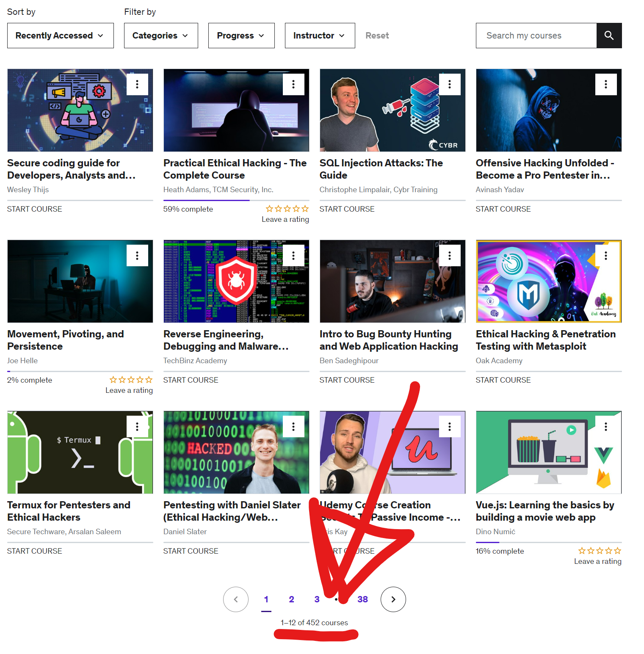Click Leave a rating under Movement, Pivoting
The height and width of the screenshot is (654, 644).
click(x=129, y=390)
